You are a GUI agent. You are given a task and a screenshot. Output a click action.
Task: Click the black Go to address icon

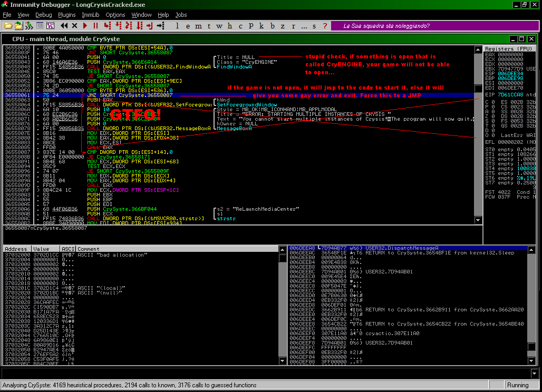click(x=160, y=26)
